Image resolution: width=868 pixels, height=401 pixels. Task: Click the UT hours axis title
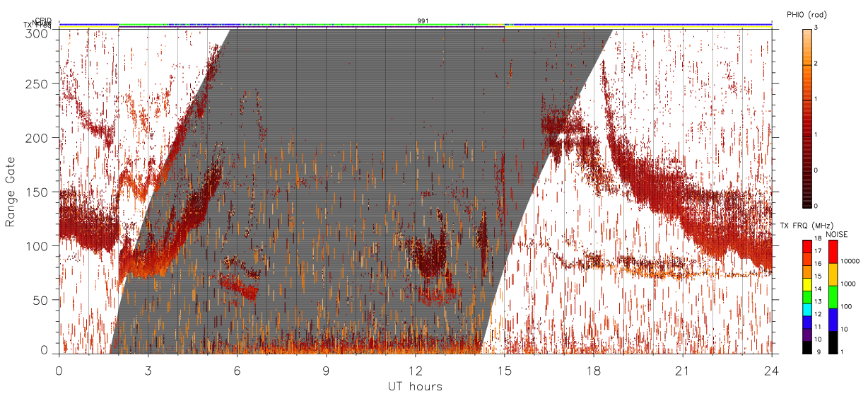point(415,386)
